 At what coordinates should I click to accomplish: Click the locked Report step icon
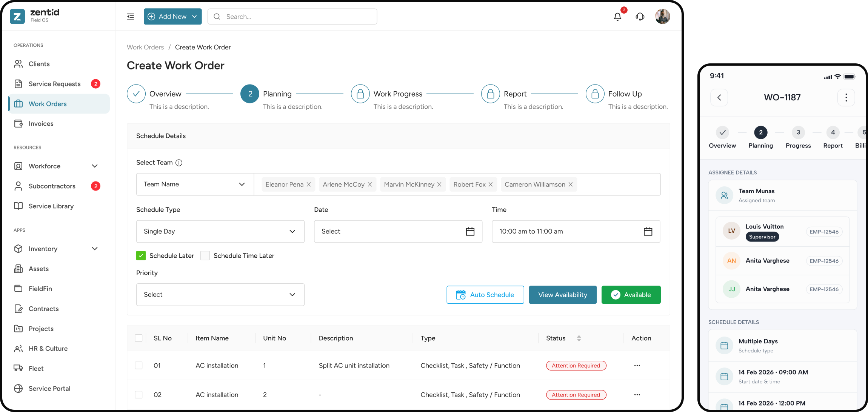point(491,94)
